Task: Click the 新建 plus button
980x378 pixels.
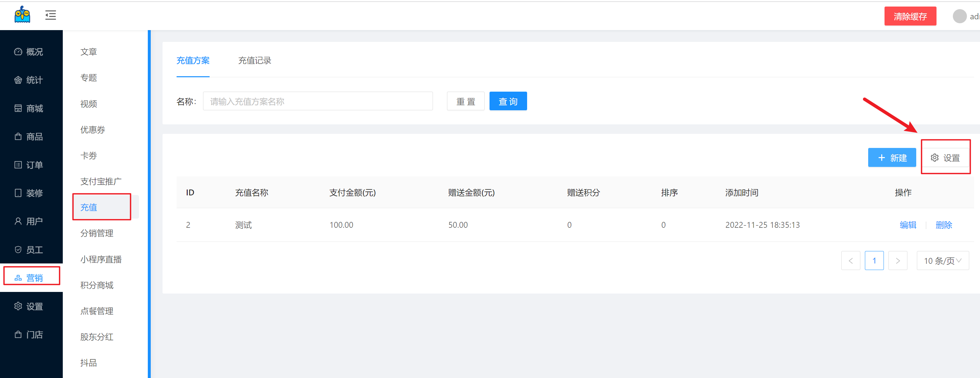Action: (x=891, y=158)
